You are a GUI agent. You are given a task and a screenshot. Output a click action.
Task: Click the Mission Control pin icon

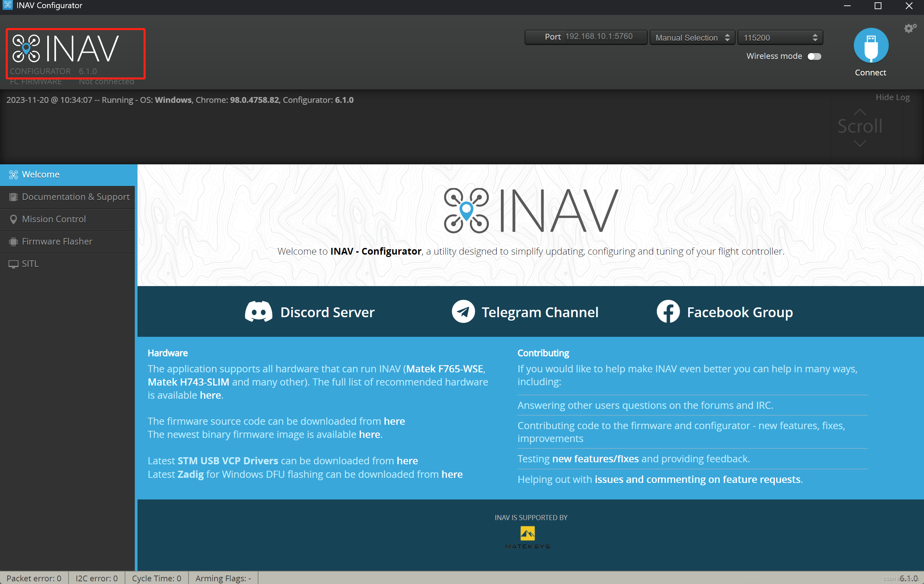(x=14, y=219)
